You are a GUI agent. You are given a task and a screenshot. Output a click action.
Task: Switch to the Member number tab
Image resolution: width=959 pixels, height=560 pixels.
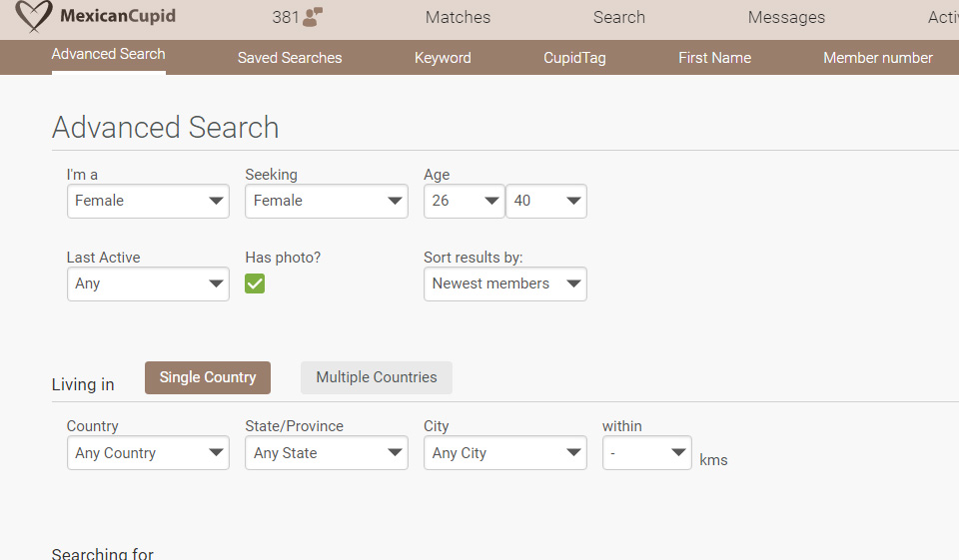(877, 58)
